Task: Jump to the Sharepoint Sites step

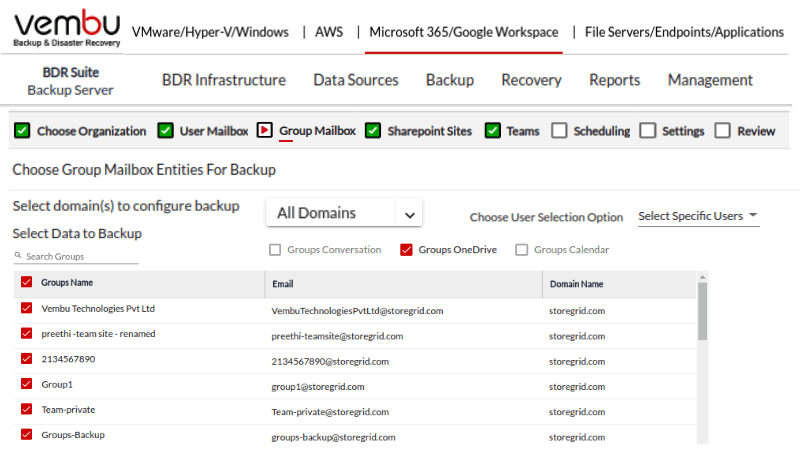Action: [430, 131]
